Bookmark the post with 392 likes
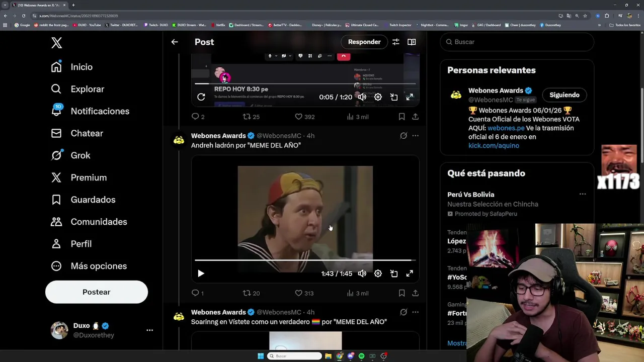The image size is (644, 362). (401, 117)
